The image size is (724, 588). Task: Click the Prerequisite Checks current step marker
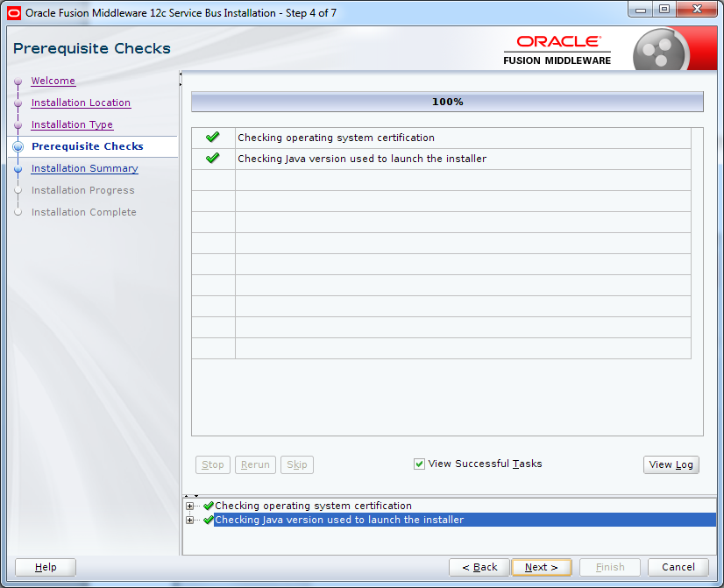[x=18, y=146]
